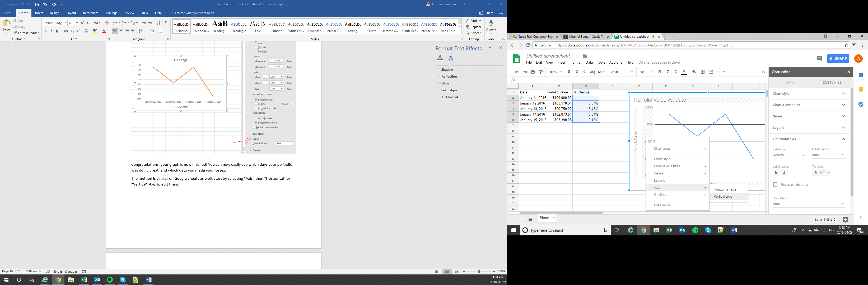Expand Shadow in Format Text Effects
Screen dimensions: 868x285
447,70
